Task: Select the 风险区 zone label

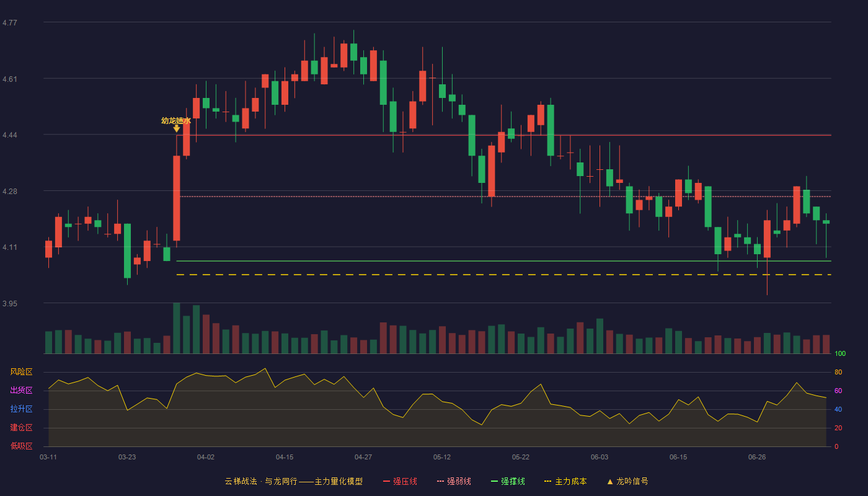Action: click(21, 372)
